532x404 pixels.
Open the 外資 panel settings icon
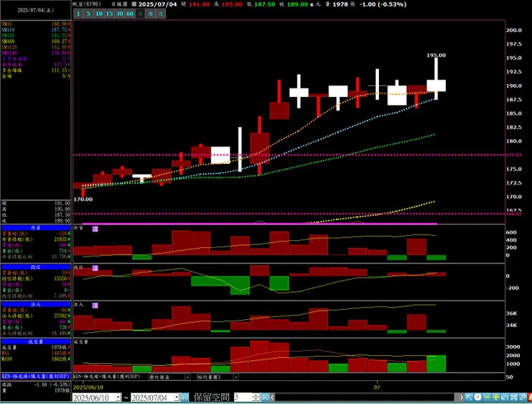coord(96,229)
